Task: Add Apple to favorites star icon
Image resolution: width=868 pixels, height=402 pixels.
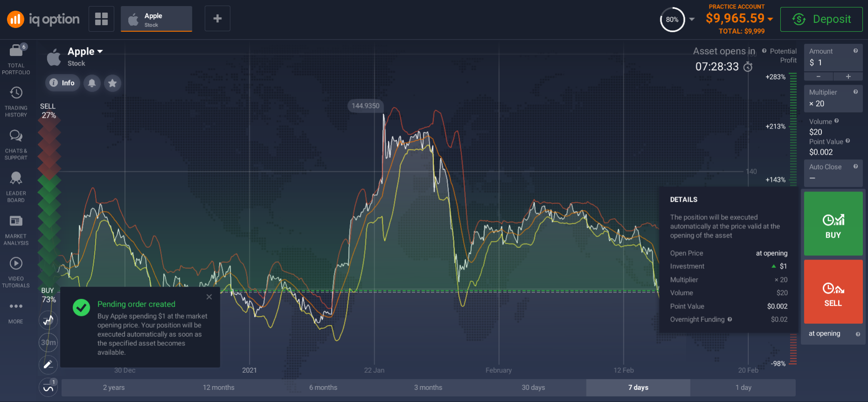Action: [x=112, y=83]
